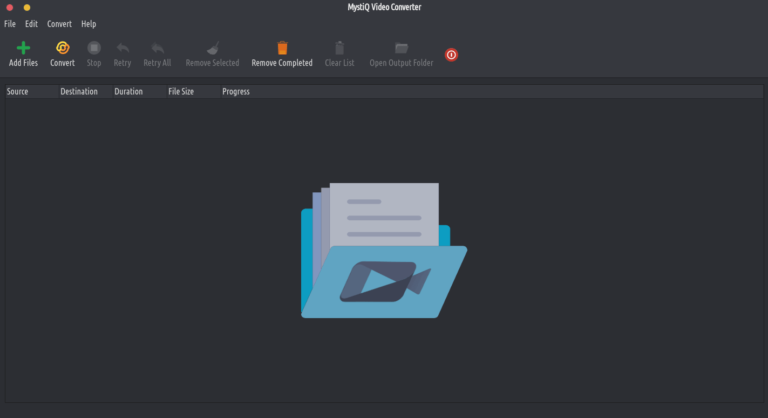The image size is (768, 418).
Task: Sort by the Duration column header
Action: tap(129, 92)
